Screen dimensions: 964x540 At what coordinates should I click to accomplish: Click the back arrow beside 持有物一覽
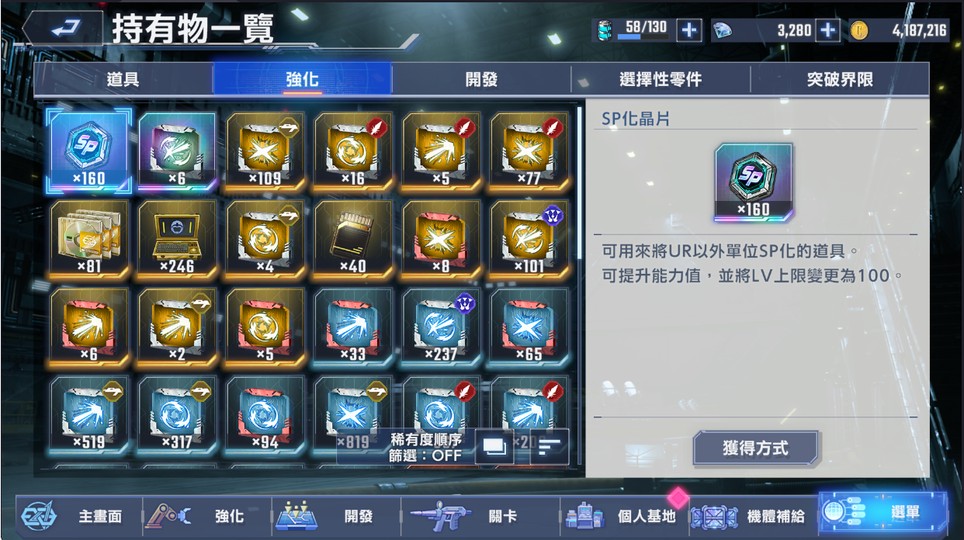click(x=63, y=28)
